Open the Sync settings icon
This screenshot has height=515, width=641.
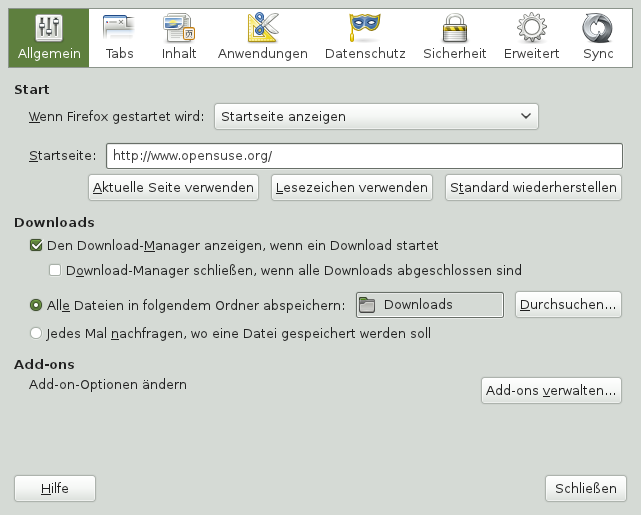point(598,27)
